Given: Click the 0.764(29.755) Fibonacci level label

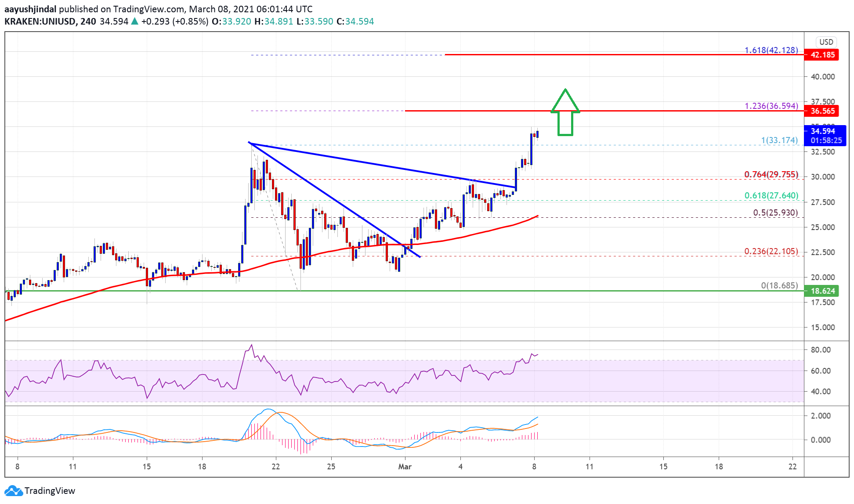Looking at the screenshot, I should click(x=771, y=174).
